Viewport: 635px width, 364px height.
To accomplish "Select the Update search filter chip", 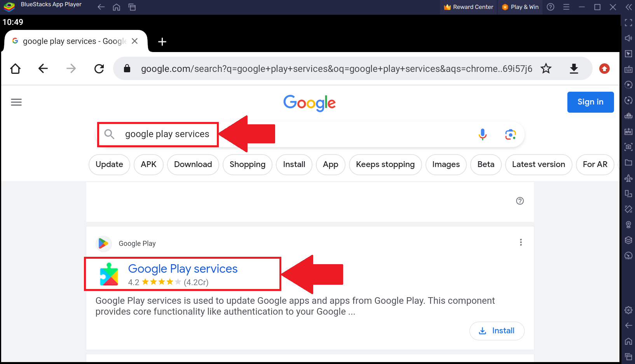I will pos(109,165).
